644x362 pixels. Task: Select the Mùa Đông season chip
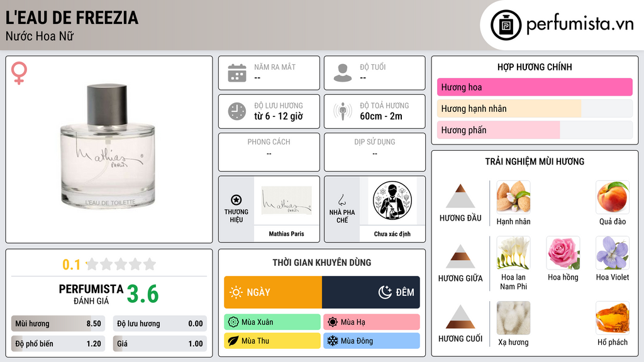click(x=372, y=341)
